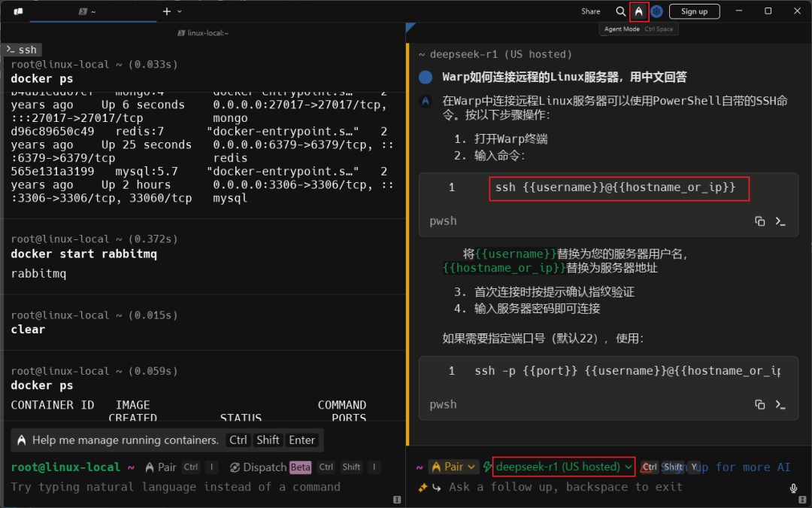Open Warp settings via the blue gear icon

click(x=656, y=11)
